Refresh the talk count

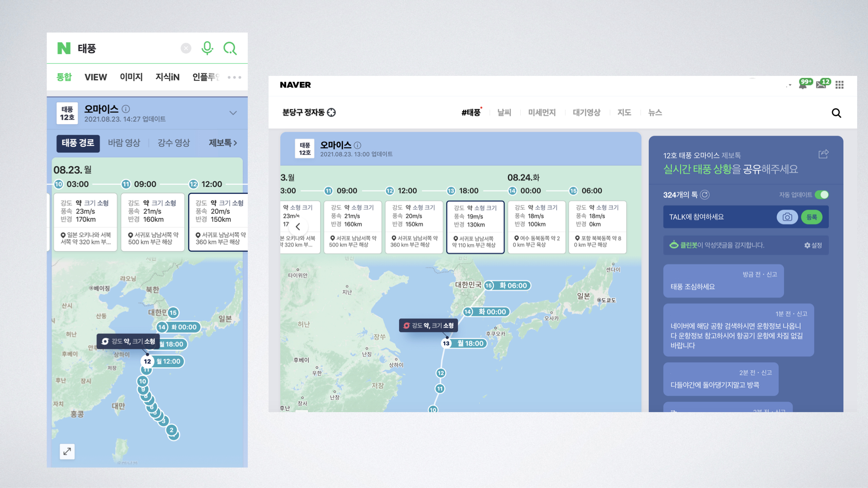[704, 195]
